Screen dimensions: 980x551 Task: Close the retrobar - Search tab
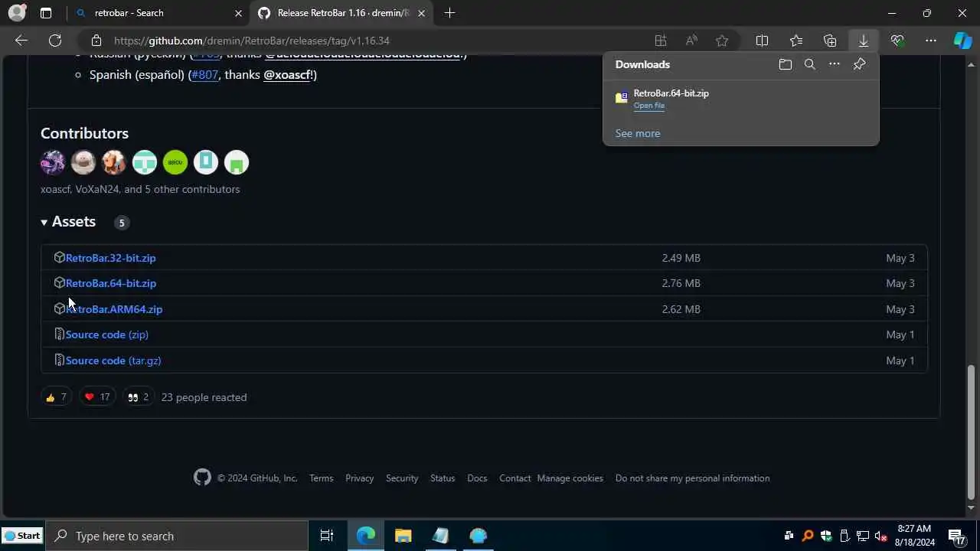tap(238, 13)
